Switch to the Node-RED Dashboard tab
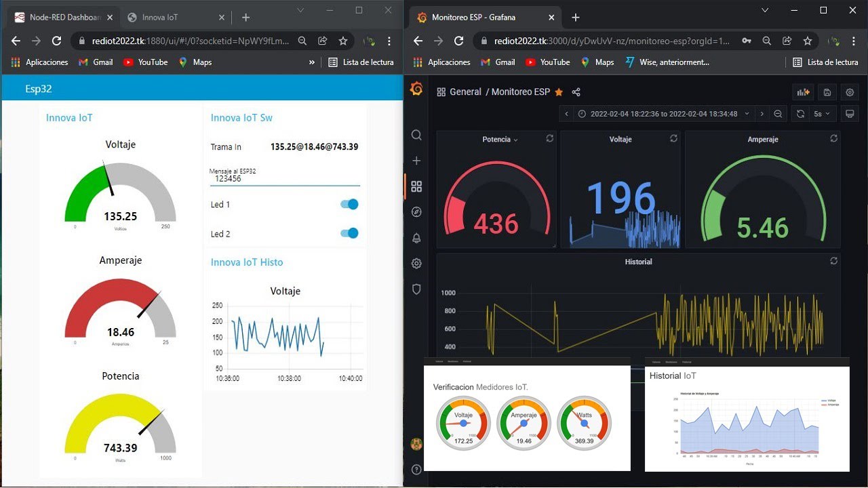The image size is (868, 488). pyautogui.click(x=64, y=18)
